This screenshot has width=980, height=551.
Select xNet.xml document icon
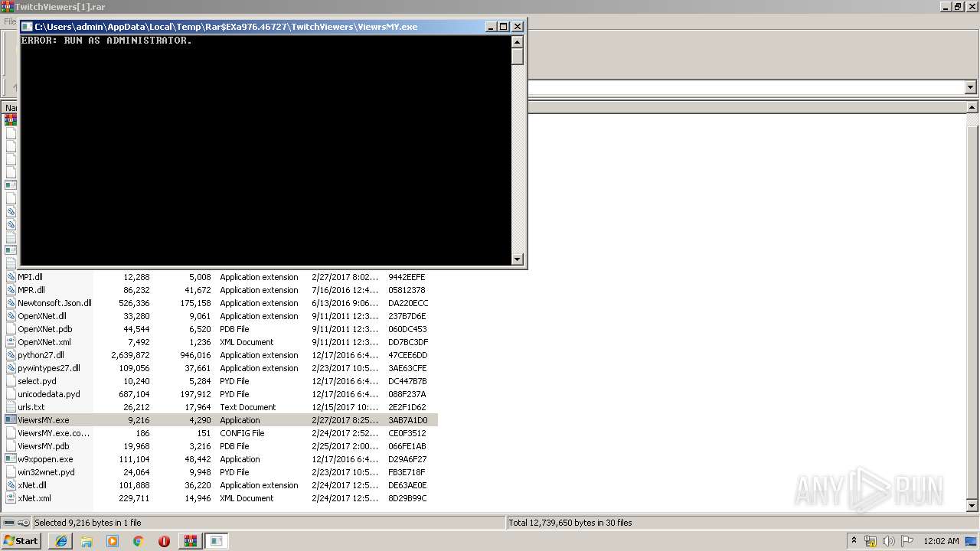(11, 498)
